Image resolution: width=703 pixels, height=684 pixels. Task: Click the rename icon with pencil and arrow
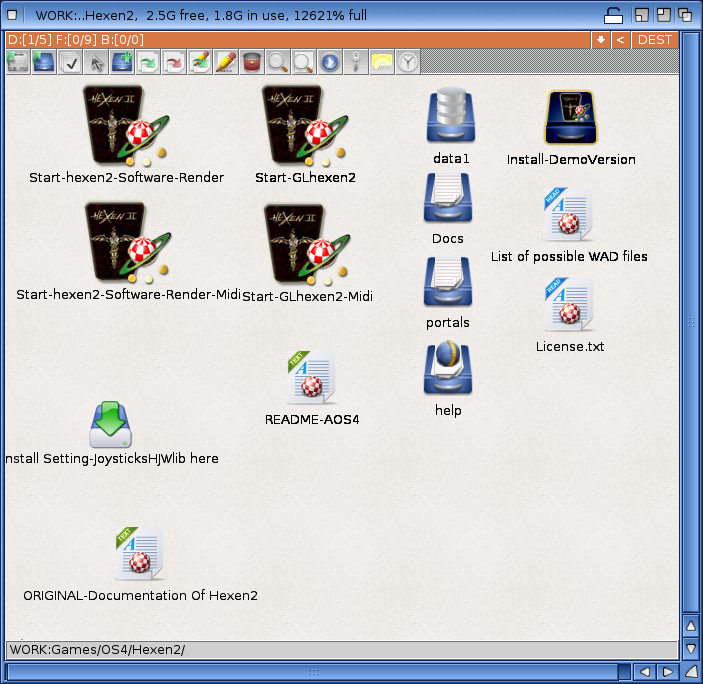(x=200, y=62)
